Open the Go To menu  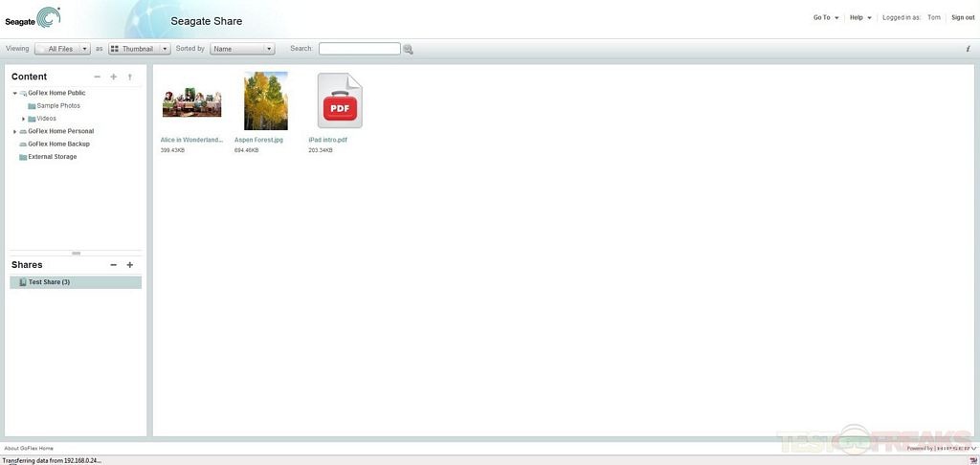[x=825, y=17]
